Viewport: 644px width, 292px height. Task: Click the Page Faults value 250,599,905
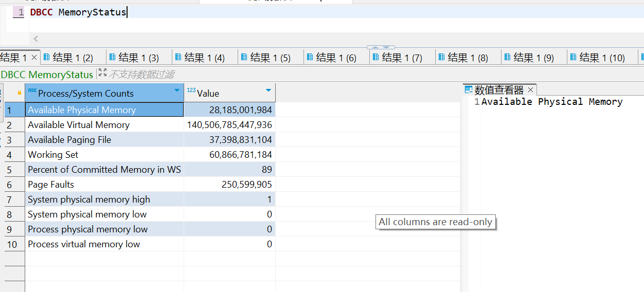pyautogui.click(x=246, y=185)
